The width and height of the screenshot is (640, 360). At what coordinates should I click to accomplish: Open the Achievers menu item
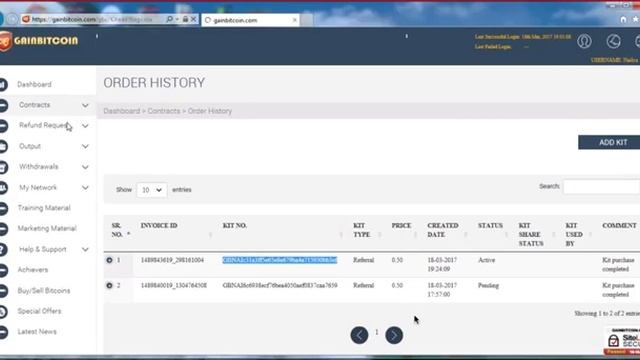point(33,270)
